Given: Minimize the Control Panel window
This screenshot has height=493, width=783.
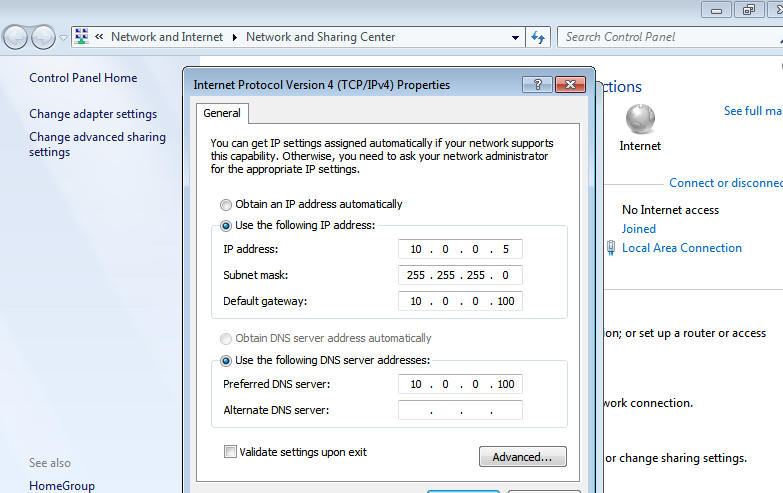Looking at the screenshot, I should (x=716, y=10).
